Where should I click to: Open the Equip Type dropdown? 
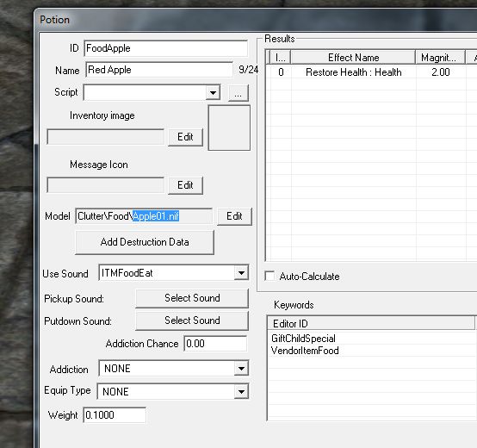tap(241, 391)
